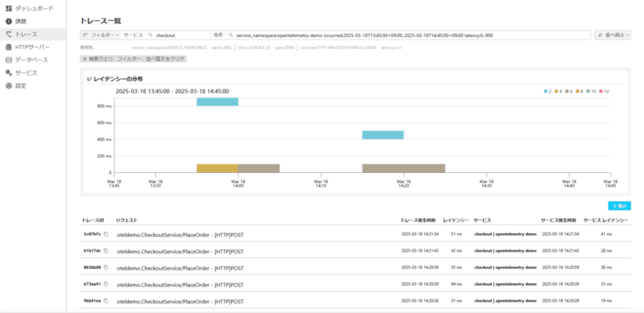Go to HTTPサーバー in sidebar
644x313 pixels.
tap(33, 47)
